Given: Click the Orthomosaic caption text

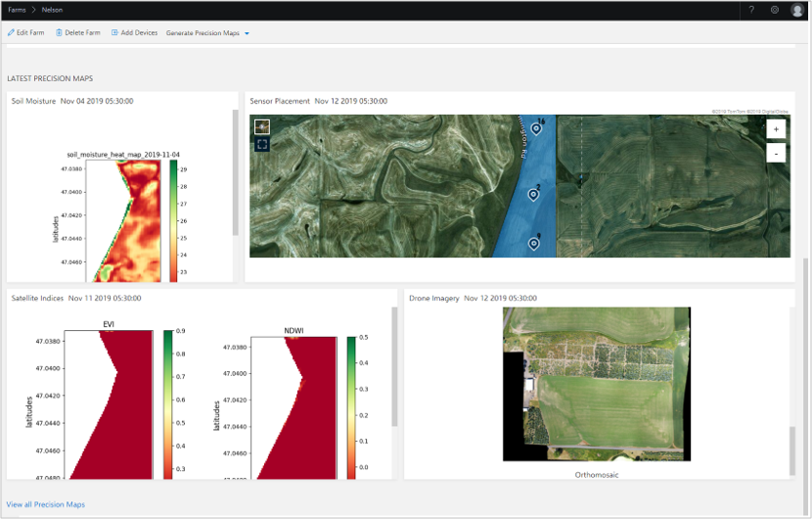Looking at the screenshot, I should click(x=597, y=475).
